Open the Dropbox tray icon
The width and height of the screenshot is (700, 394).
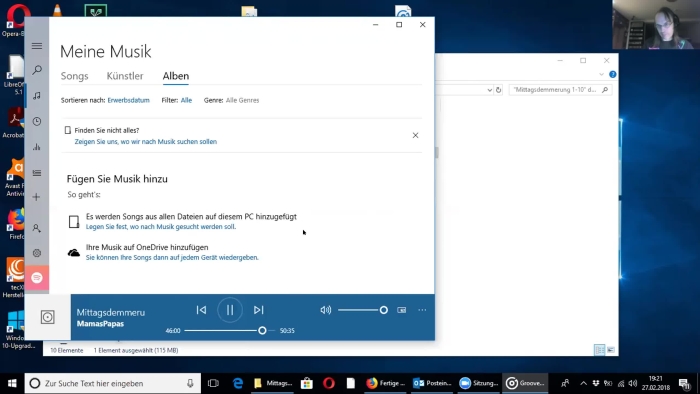point(596,383)
